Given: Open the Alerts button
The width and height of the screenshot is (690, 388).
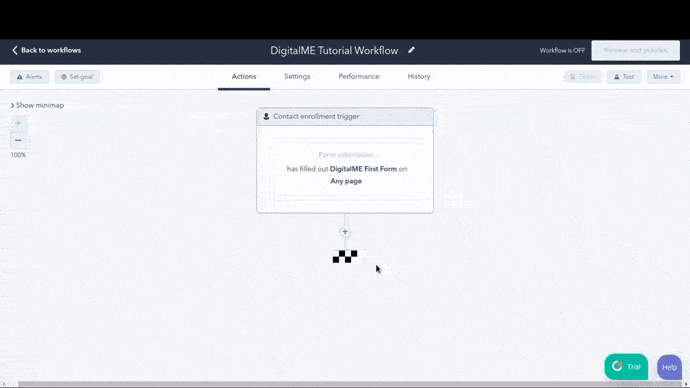Looking at the screenshot, I should click(x=30, y=77).
